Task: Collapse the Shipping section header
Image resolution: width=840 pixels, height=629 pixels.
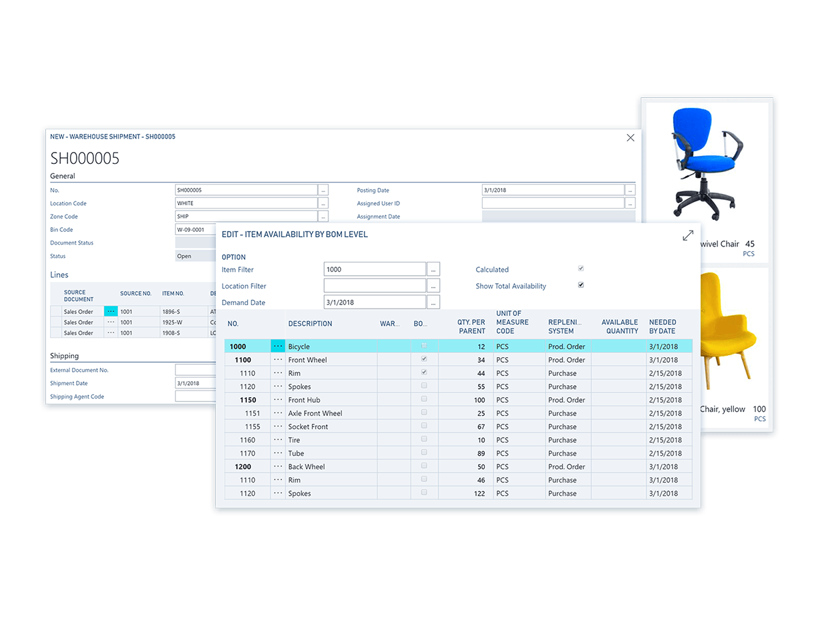Action: (65, 356)
